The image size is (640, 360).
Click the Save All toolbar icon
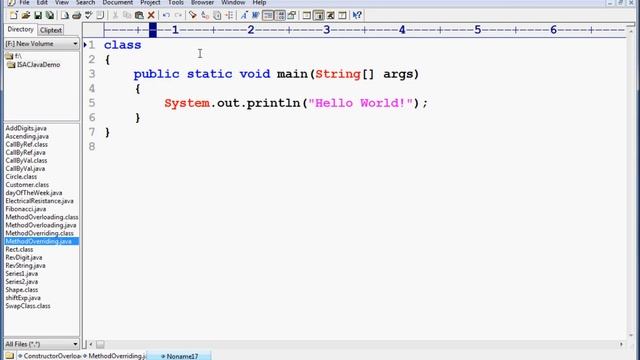tap(50, 16)
